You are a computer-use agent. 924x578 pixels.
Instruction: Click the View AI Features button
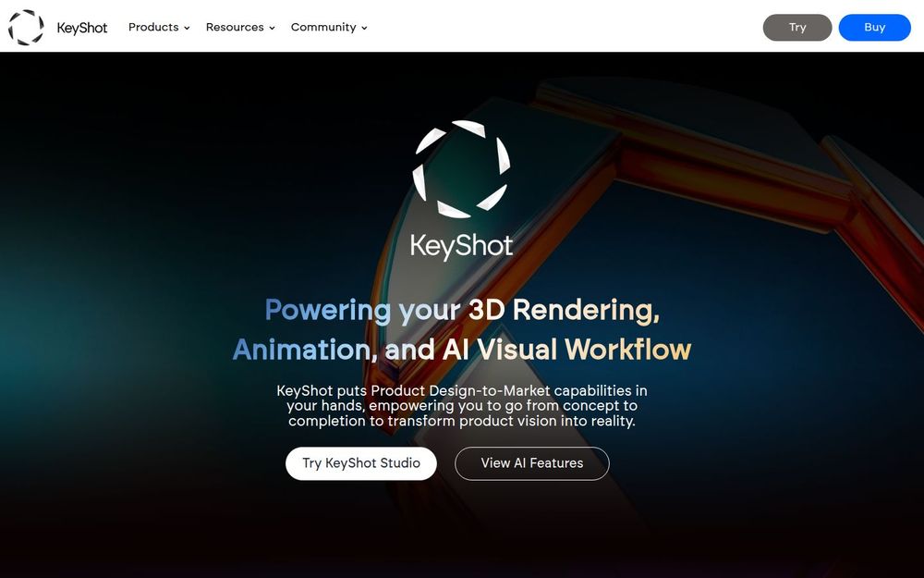pyautogui.click(x=532, y=463)
